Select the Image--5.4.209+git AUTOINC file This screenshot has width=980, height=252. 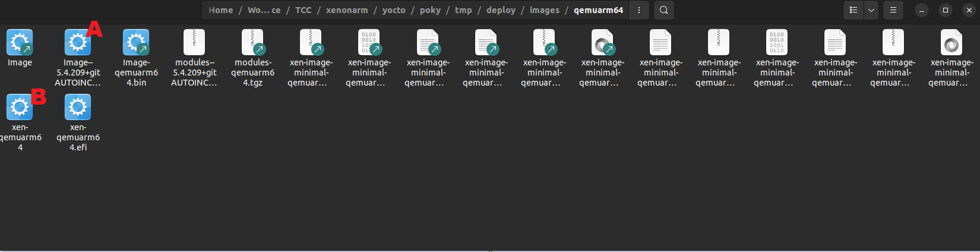point(78,43)
